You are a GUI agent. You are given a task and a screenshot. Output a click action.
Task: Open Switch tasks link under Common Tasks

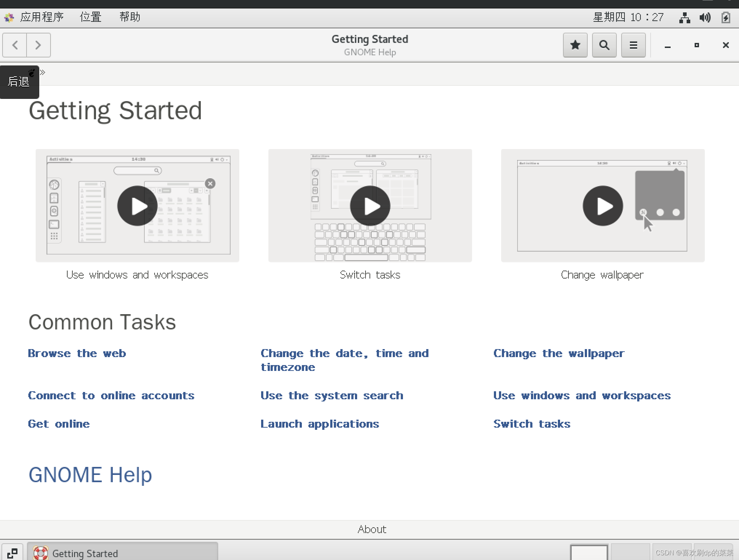532,424
